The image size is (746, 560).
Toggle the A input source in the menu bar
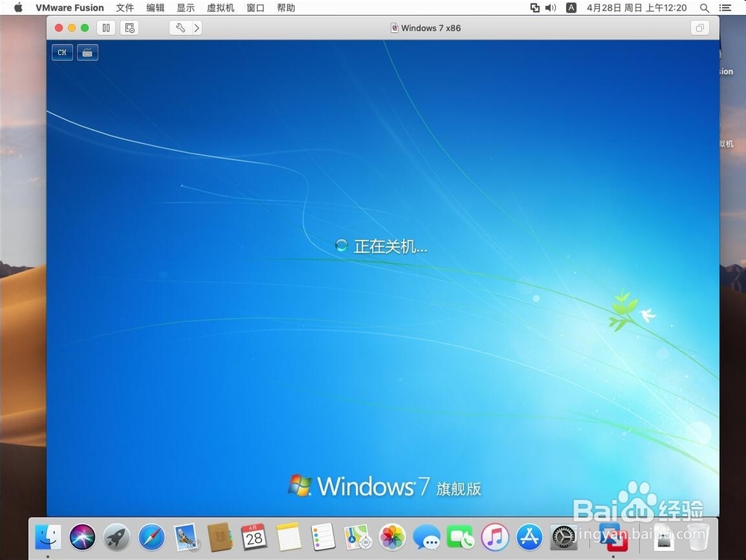(x=571, y=8)
